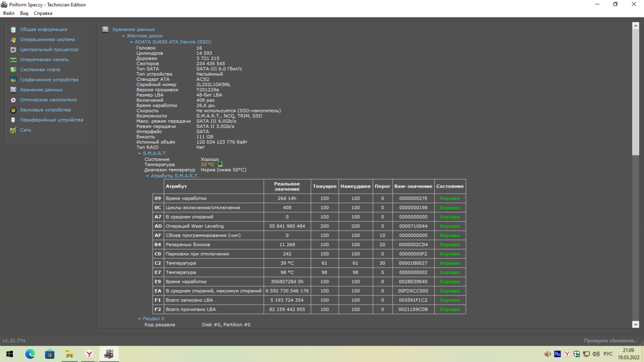Click the Disk #0, Partition #0 text
The height and width of the screenshot is (362, 644).
click(226, 325)
